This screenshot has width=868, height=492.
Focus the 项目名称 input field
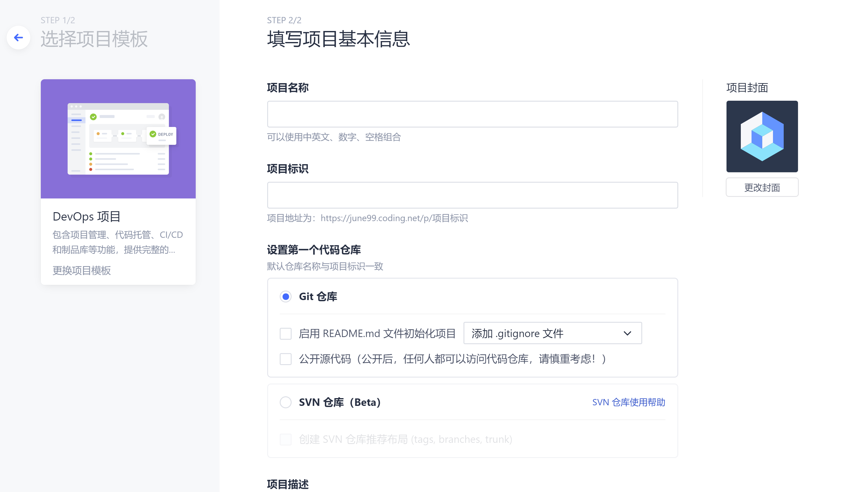point(472,114)
